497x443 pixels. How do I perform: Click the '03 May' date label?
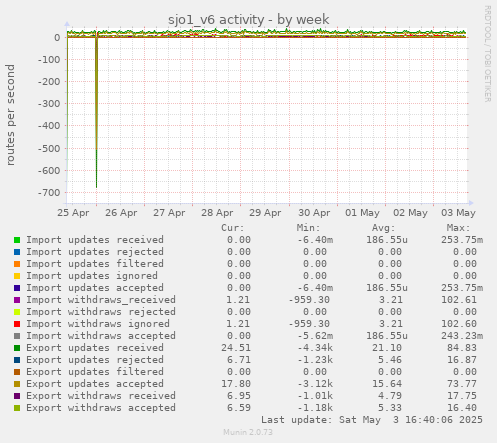458,213
